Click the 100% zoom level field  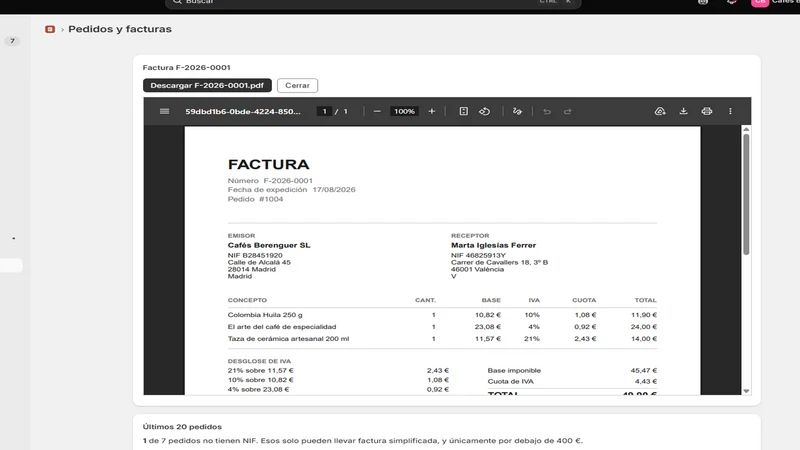coord(404,111)
